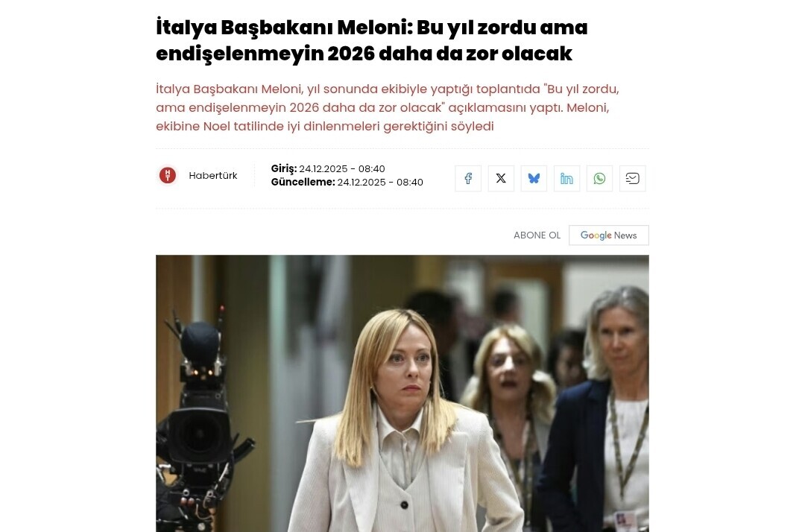Open the main article photo
Image resolution: width=805 pixels, height=532 pixels.
click(402, 393)
